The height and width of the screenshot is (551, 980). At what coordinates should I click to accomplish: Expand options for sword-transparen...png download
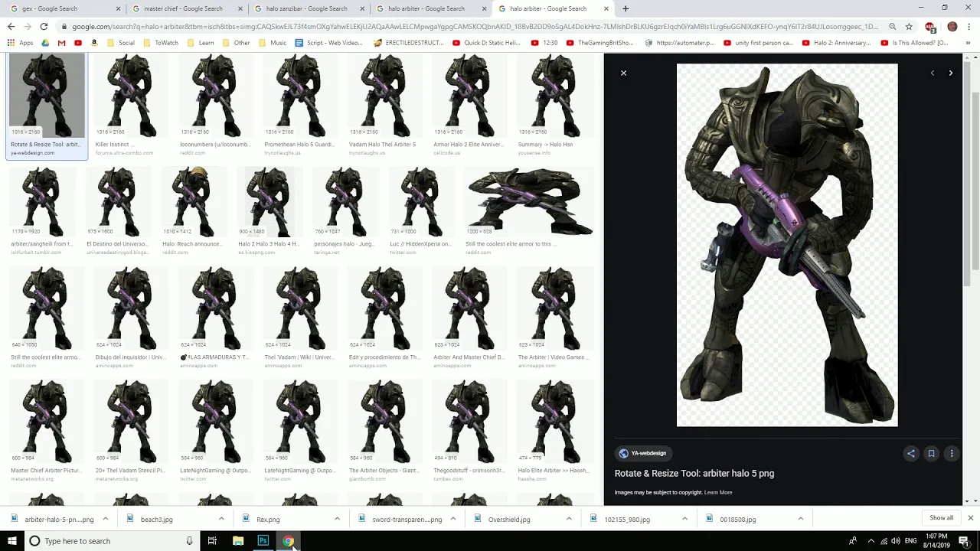(452, 519)
